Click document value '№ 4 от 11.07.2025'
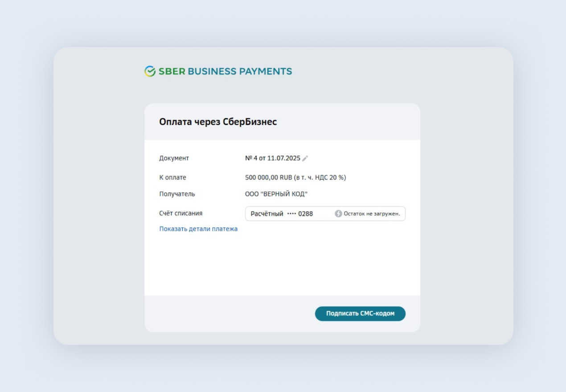 point(273,158)
